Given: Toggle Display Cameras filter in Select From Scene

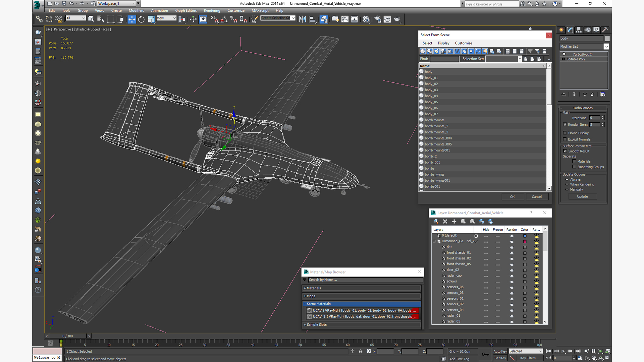Looking at the screenshot, I should pos(443,51).
